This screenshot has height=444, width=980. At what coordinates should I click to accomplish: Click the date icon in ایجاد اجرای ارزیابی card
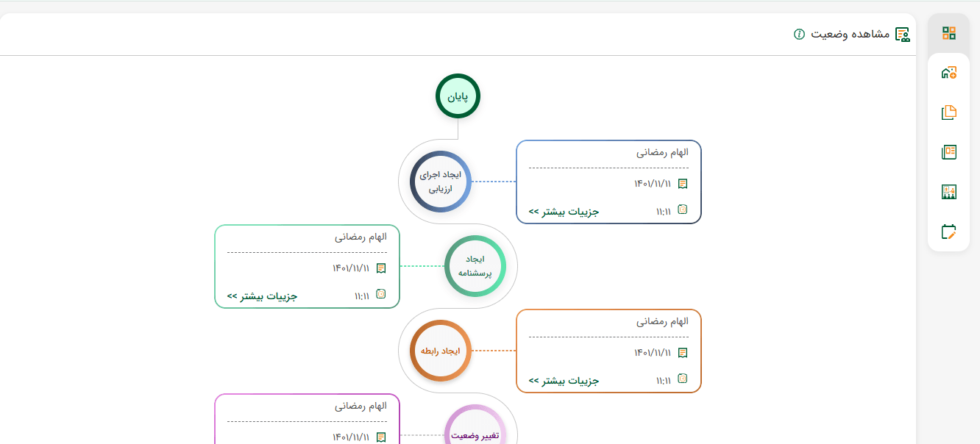(x=683, y=184)
